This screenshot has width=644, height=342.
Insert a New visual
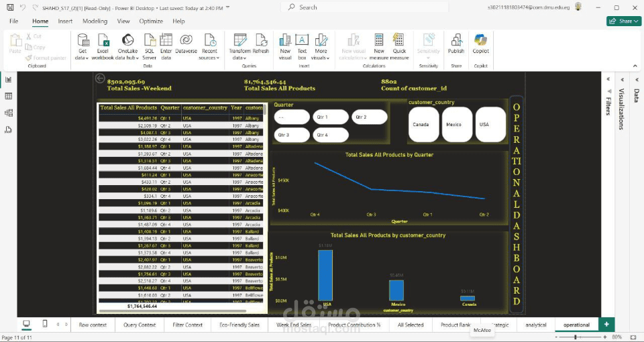click(285, 47)
